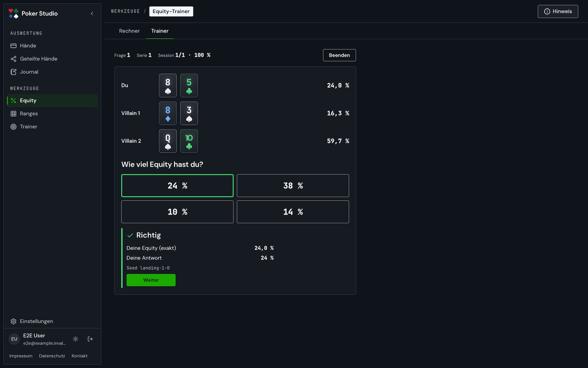Click Villain 2's 10 of clubs card
Viewport: 588px width, 368px height.
pos(189,141)
